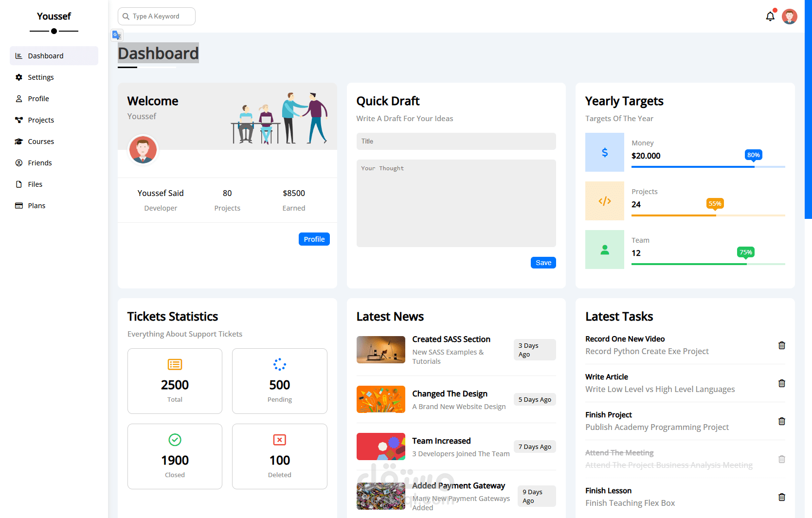
Task: Click the person Team target icon
Action: [x=605, y=250]
